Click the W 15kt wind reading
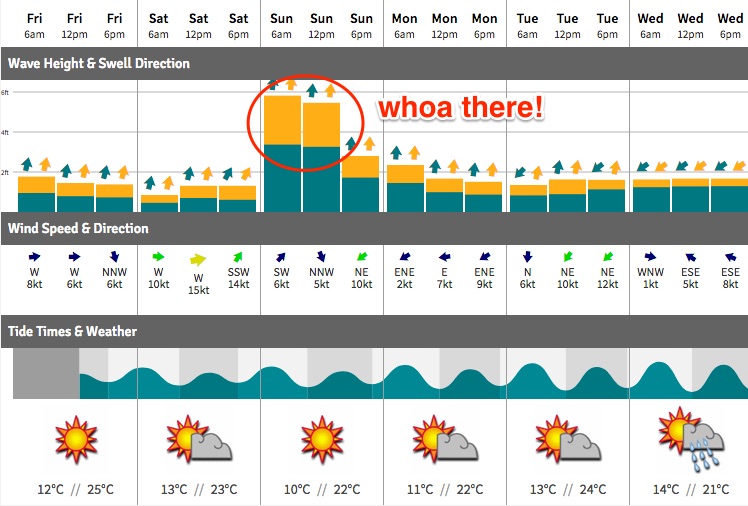Screen dimensions: 748x506 tap(198, 284)
